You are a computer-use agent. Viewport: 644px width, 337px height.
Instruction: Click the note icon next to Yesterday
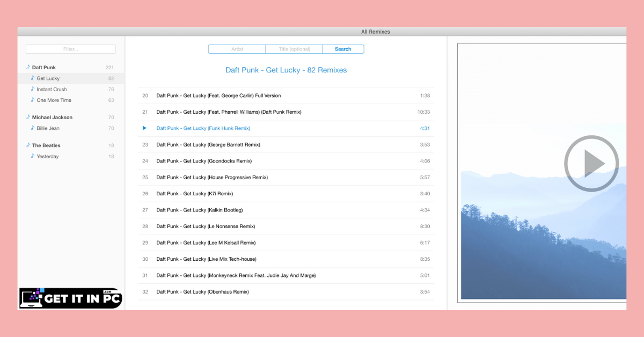tap(33, 156)
